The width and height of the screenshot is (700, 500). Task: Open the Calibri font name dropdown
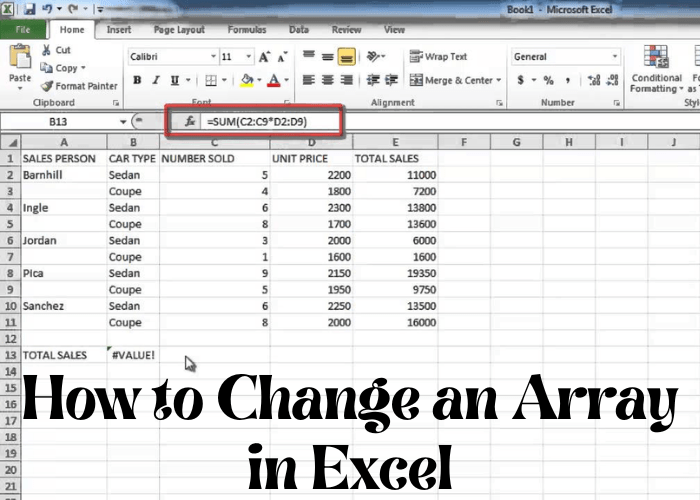pyautogui.click(x=213, y=57)
